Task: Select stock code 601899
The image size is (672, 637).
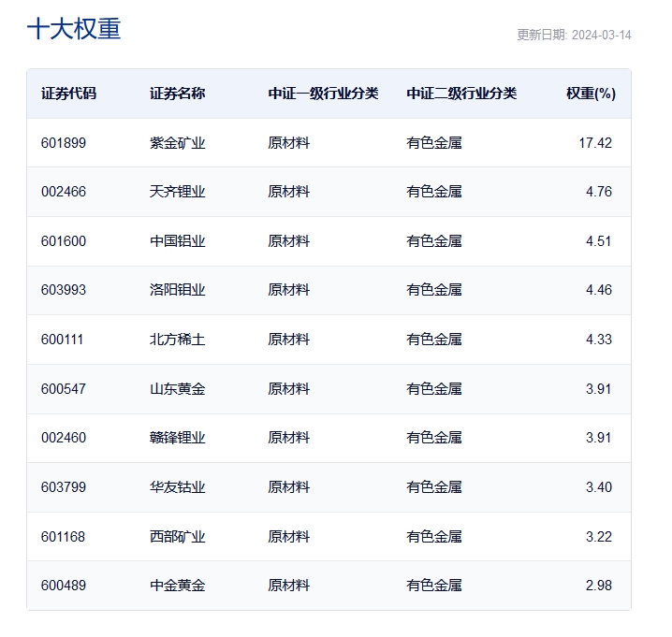Action: coord(64,143)
